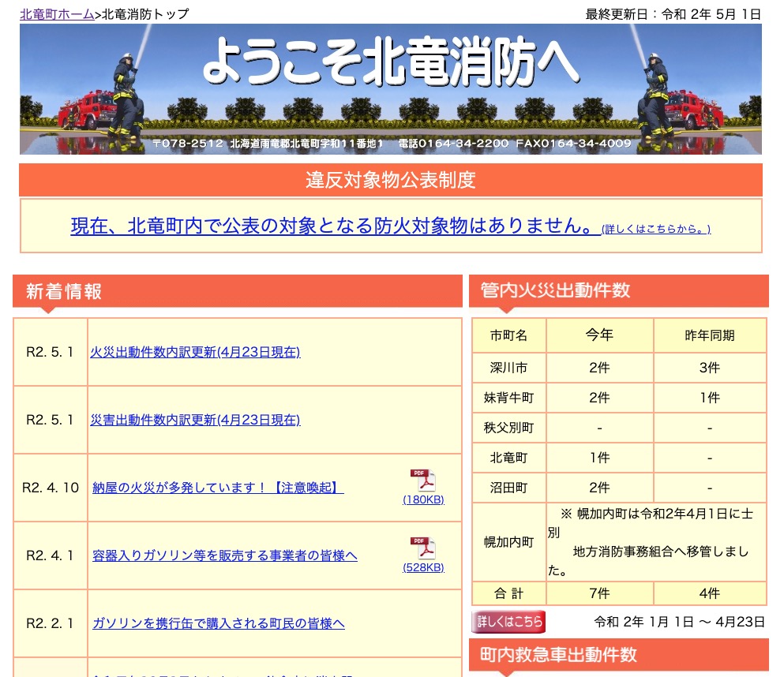784x677 pixels.
Task: Open 火災出動件数内訳更新 dated R2.5.1
Action: click(x=193, y=352)
